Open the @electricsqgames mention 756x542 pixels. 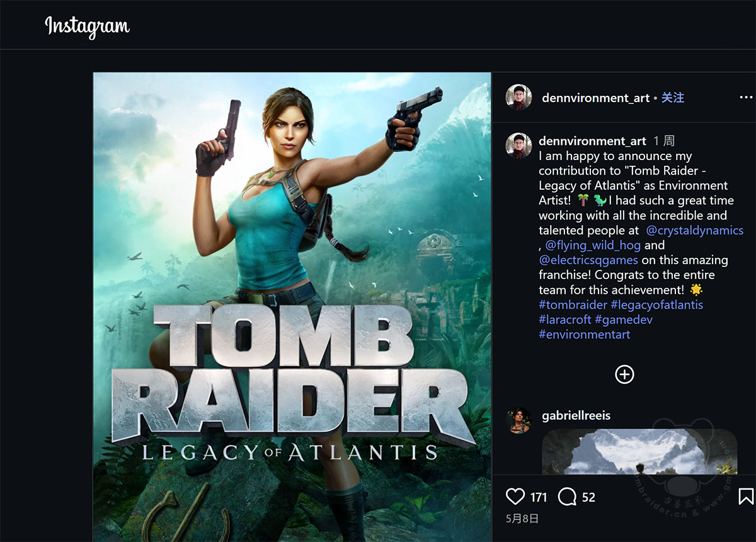tap(588, 260)
